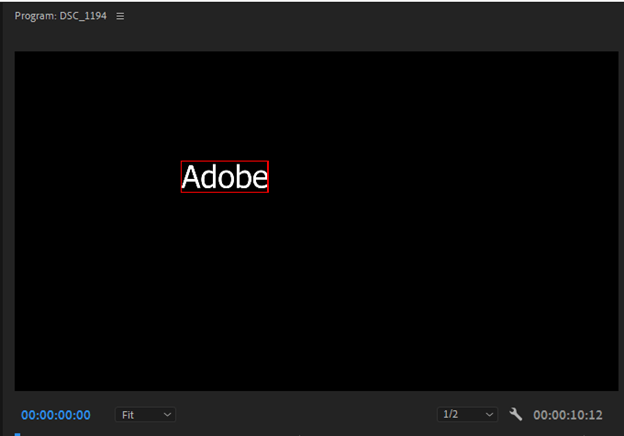This screenshot has height=436, width=624.
Task: Expand the 1/2 playback resolution dropdown
Action: click(x=467, y=415)
